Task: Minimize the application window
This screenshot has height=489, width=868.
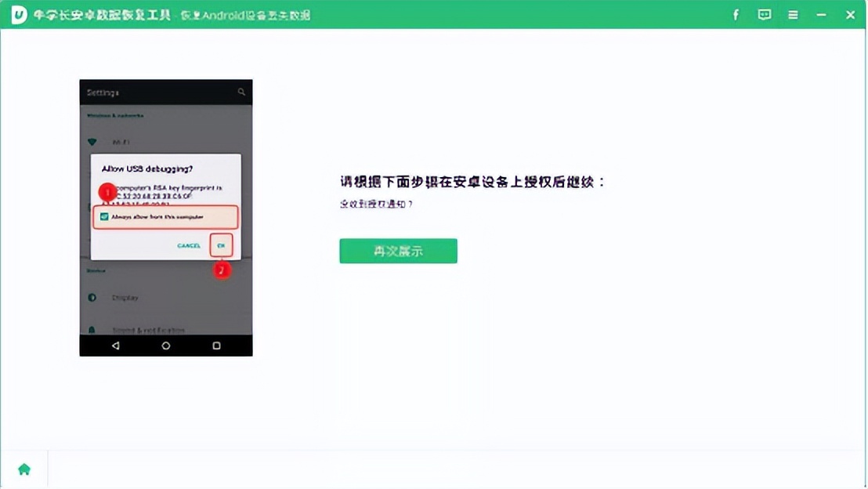Action: (x=821, y=15)
